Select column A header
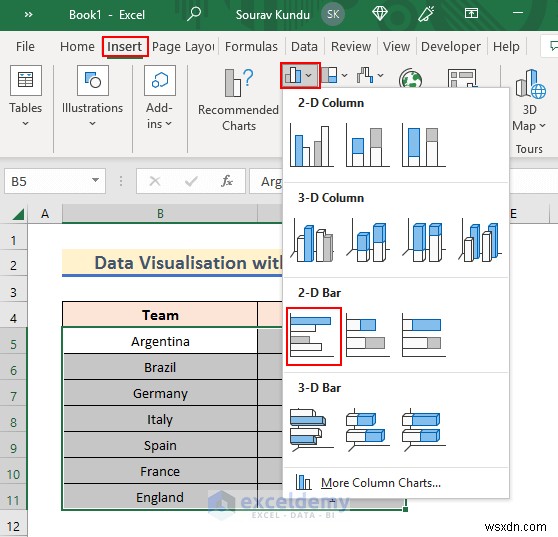 click(45, 214)
